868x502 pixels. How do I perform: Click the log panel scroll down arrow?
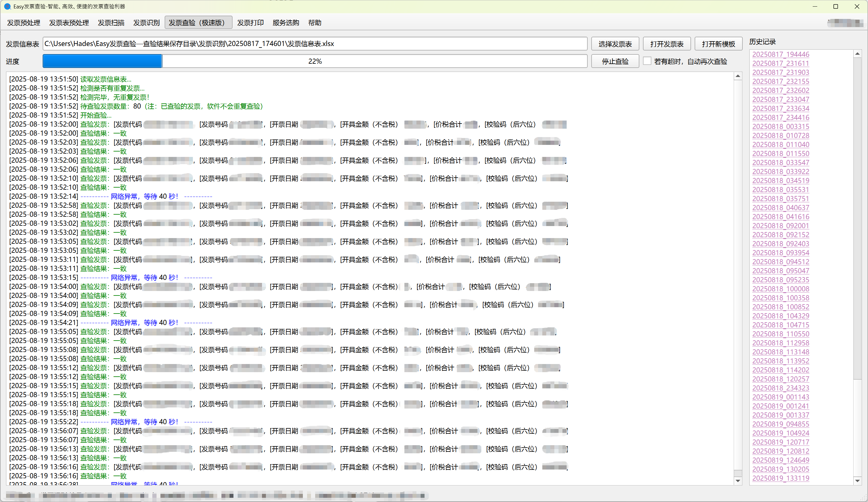coord(738,481)
